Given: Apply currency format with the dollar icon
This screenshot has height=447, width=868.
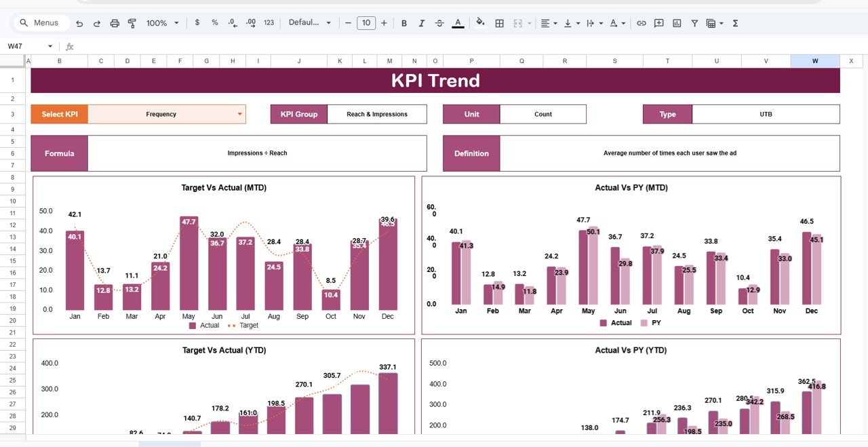Looking at the screenshot, I should click(197, 22).
